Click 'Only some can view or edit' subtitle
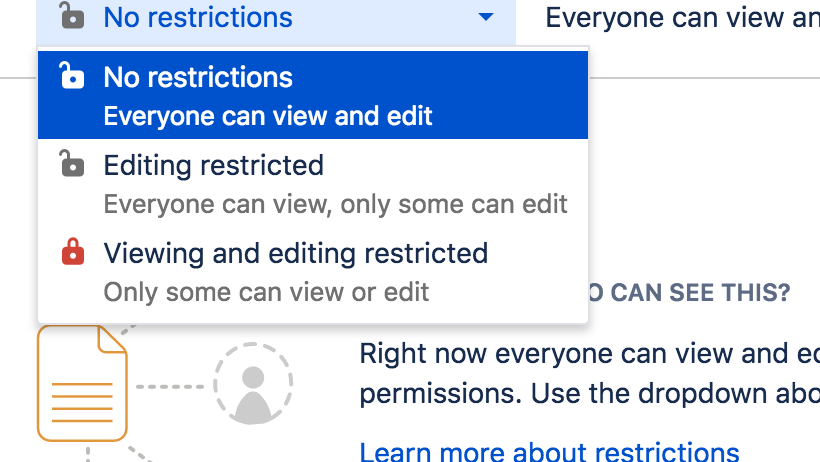820x462 pixels. (x=266, y=292)
